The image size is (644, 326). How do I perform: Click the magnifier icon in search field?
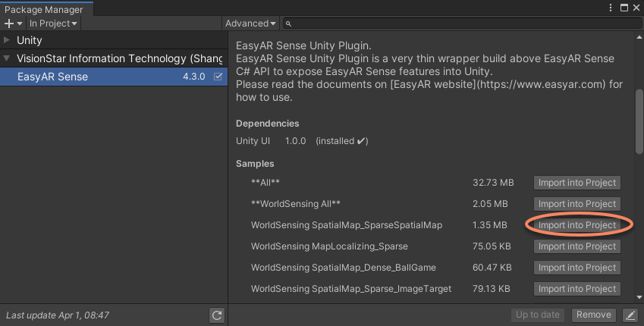pos(288,24)
